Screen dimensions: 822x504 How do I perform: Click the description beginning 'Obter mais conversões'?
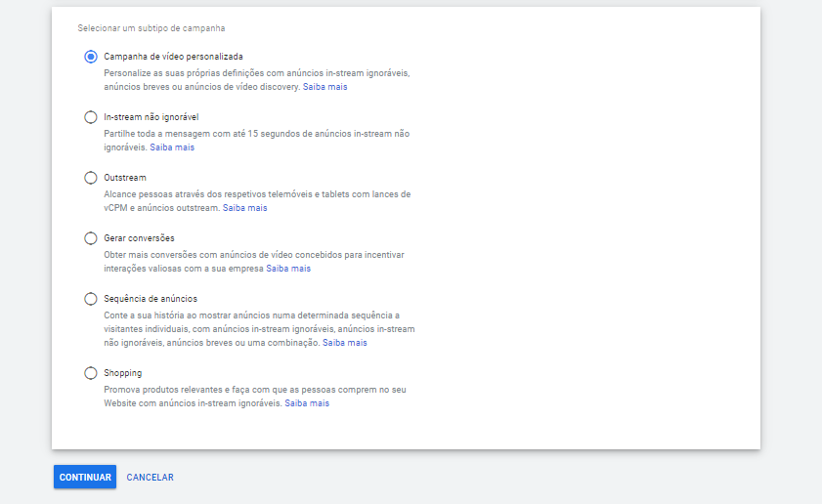[x=254, y=262]
